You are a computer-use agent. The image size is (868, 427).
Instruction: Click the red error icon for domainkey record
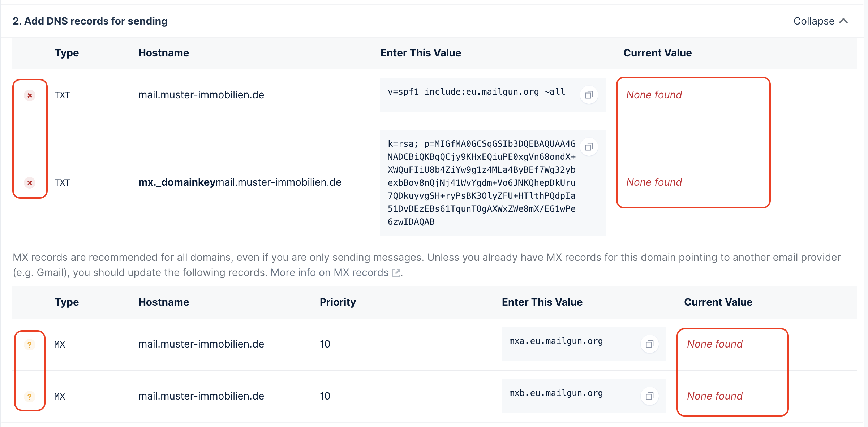pos(30,183)
